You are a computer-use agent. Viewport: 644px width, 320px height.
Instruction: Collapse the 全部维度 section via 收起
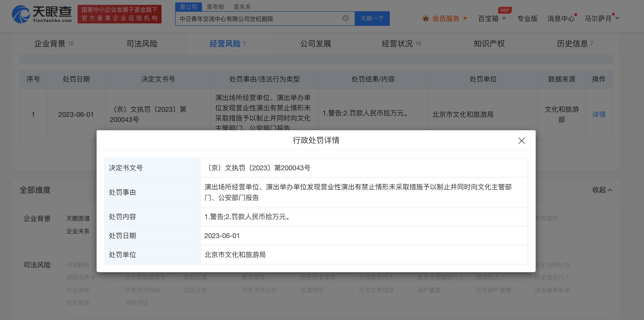coord(602,190)
